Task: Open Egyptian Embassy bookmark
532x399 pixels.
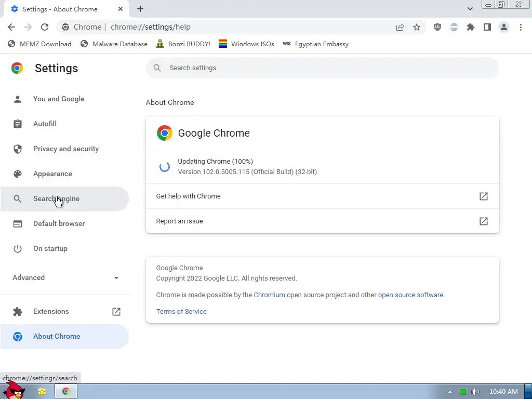Action: click(x=315, y=44)
